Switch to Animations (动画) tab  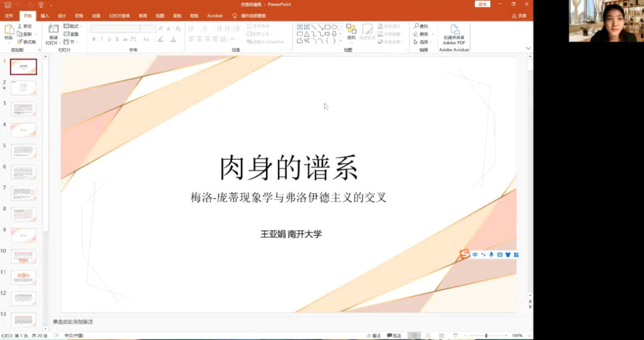95,16
